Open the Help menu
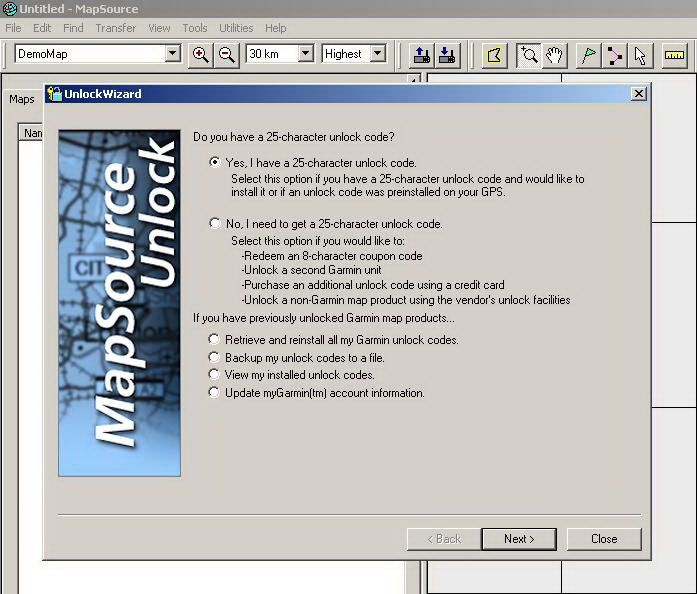 tap(276, 28)
